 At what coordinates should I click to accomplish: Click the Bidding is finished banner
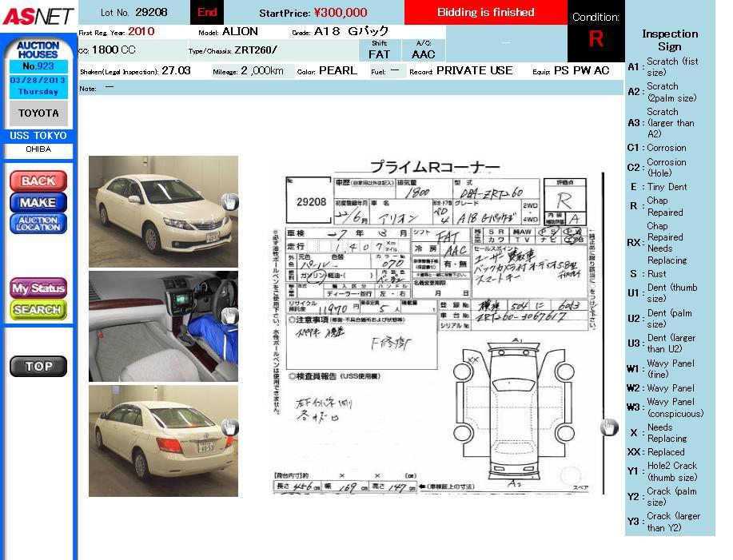click(x=485, y=12)
